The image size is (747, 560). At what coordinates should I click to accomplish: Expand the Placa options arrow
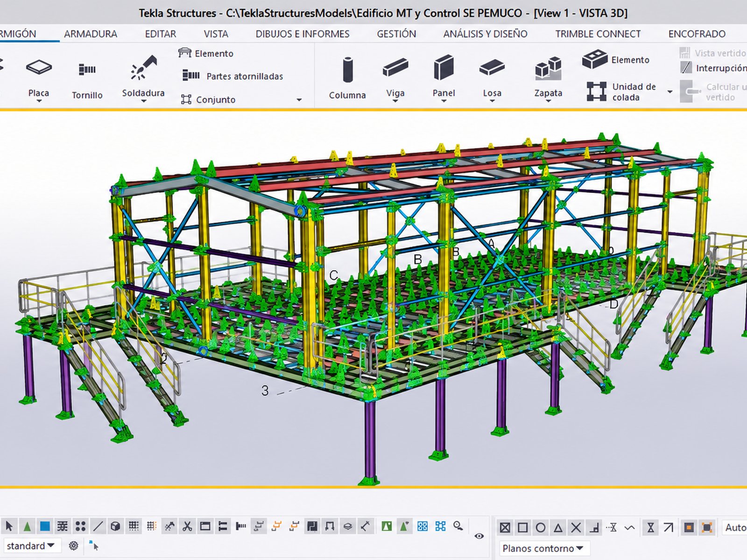pyautogui.click(x=39, y=101)
